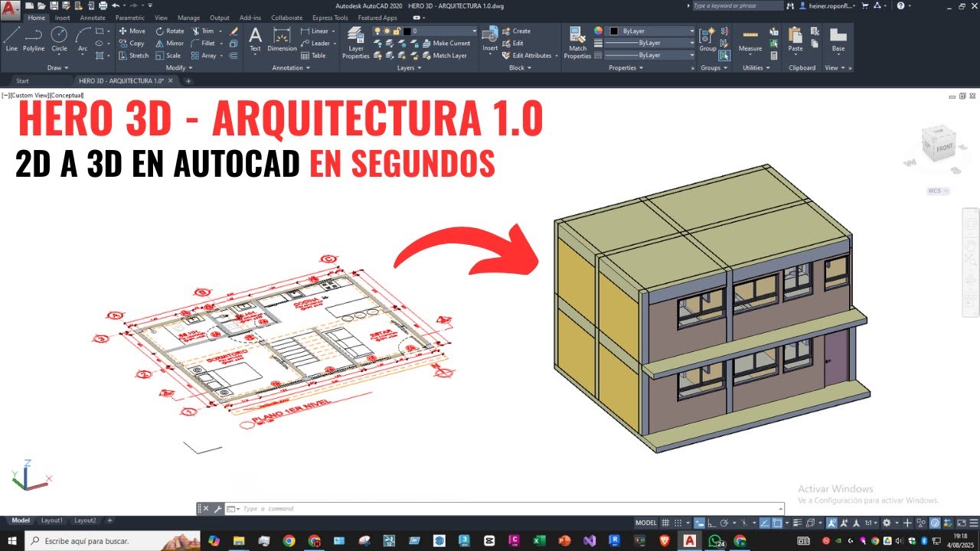The image size is (980, 551).
Task: Click the Plot (print) icon in quick access toolbar
Action: [x=103, y=5]
